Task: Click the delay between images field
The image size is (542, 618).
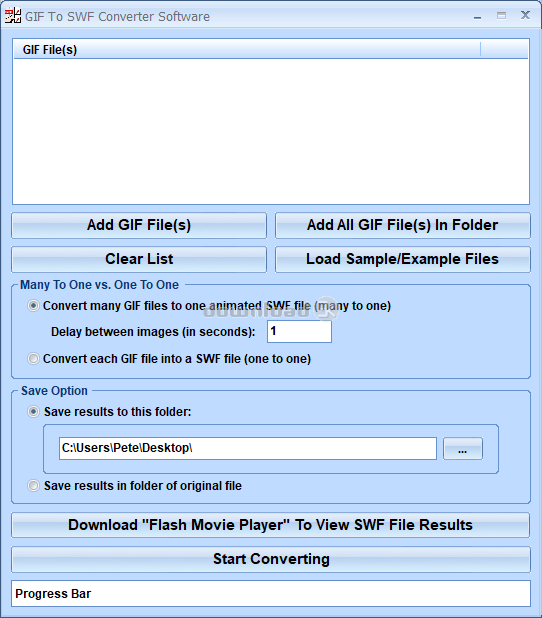Action: (299, 331)
